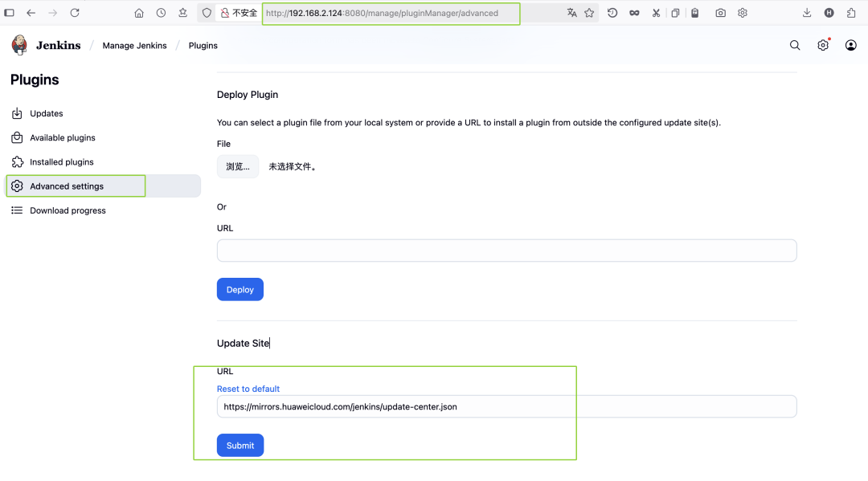The image size is (868, 481).
Task: Click the Deploy Plugin URL input field
Action: pyautogui.click(x=506, y=251)
